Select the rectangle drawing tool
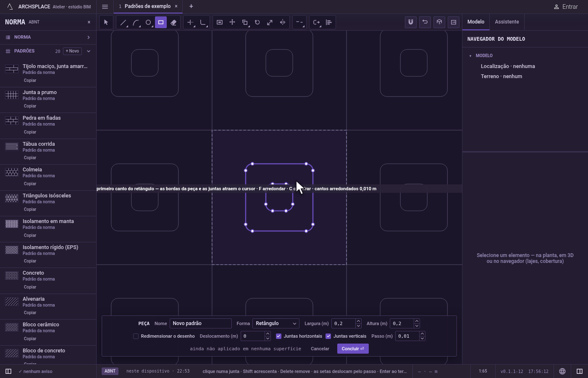This screenshot has height=378, width=588. pos(161,22)
